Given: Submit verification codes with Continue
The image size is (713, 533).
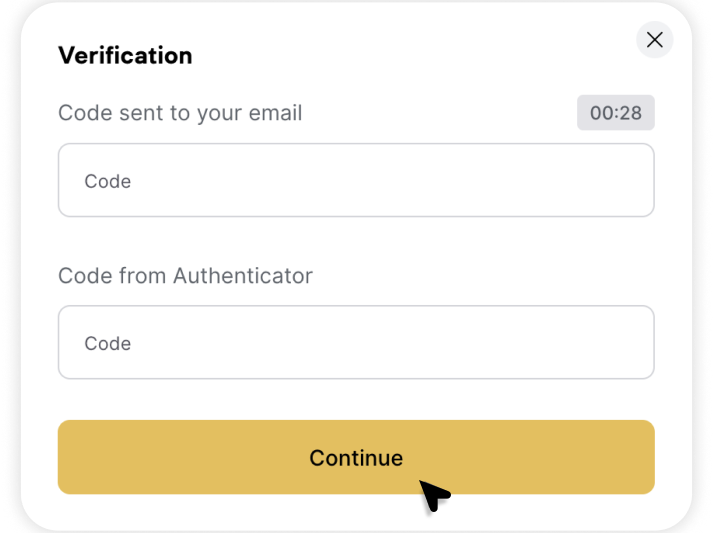Looking at the screenshot, I should (356, 457).
